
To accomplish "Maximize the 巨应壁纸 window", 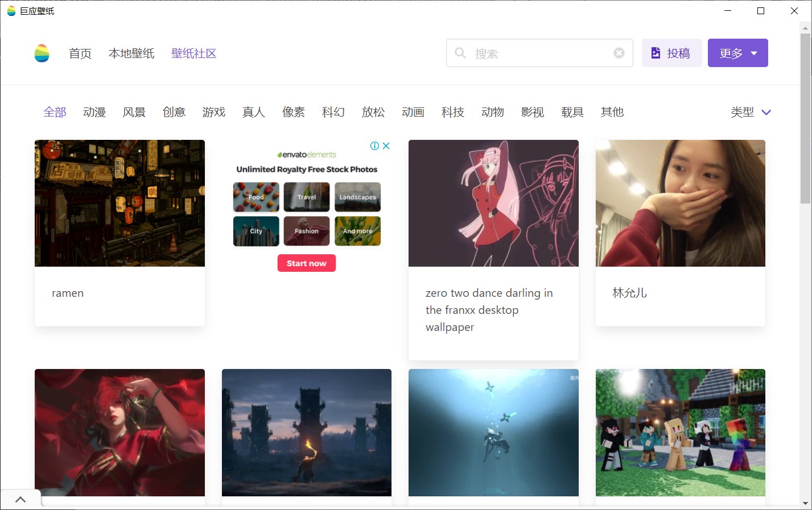I will coord(761,11).
